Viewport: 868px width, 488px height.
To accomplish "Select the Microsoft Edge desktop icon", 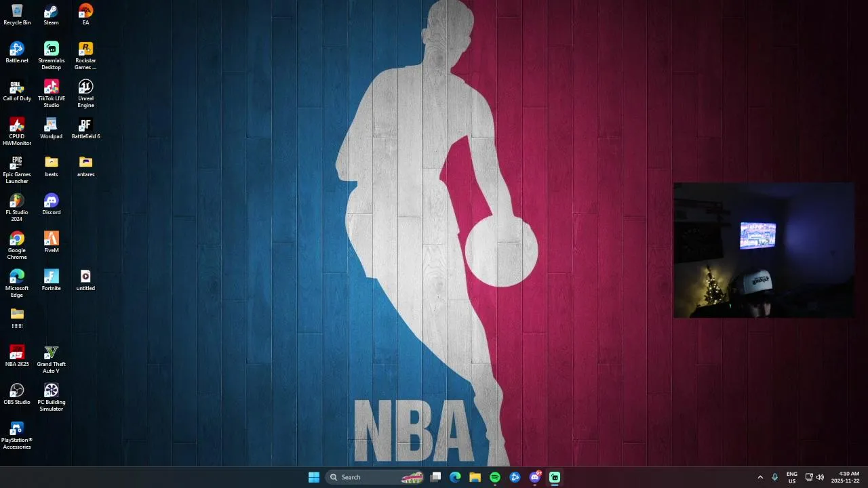I will pyautogui.click(x=17, y=283).
